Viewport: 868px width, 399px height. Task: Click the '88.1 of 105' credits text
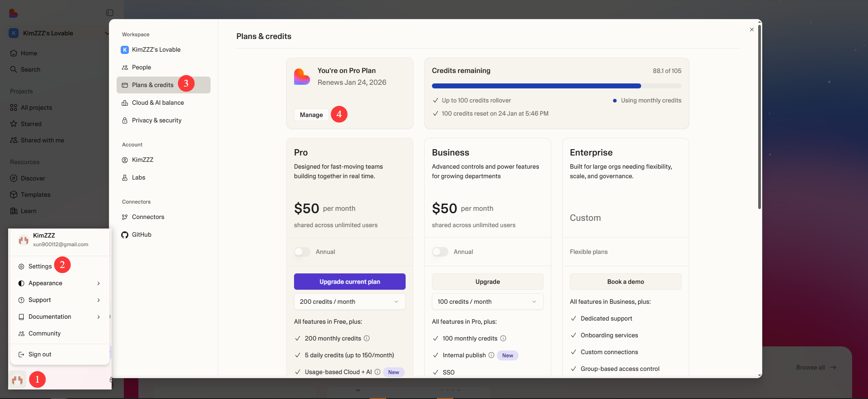(x=667, y=71)
